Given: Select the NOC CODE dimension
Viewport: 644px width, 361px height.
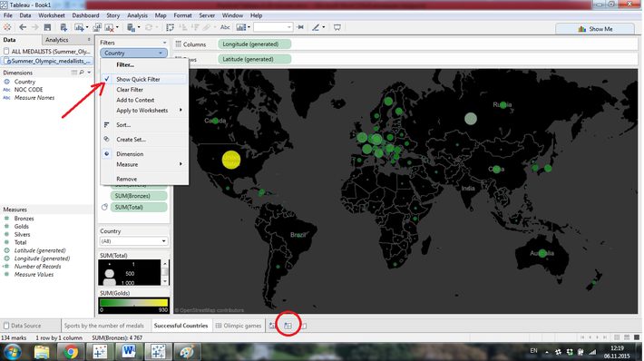Looking at the screenshot, I should tap(28, 90).
